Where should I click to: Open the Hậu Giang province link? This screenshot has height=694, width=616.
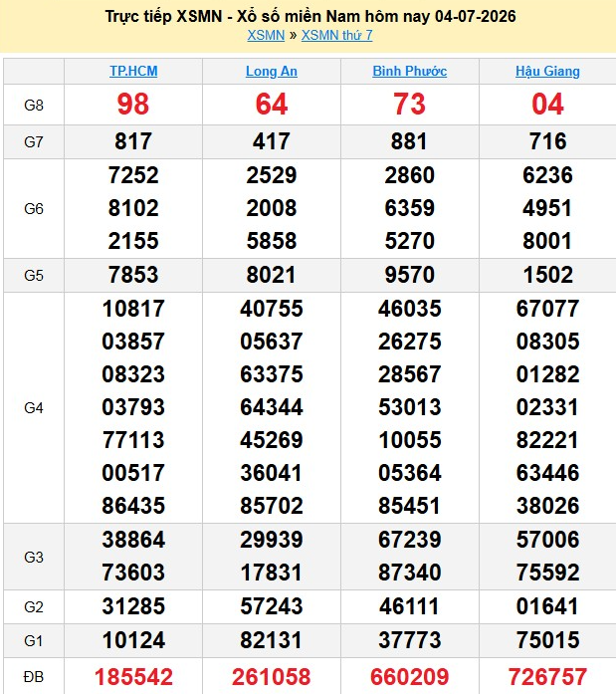[x=547, y=72]
